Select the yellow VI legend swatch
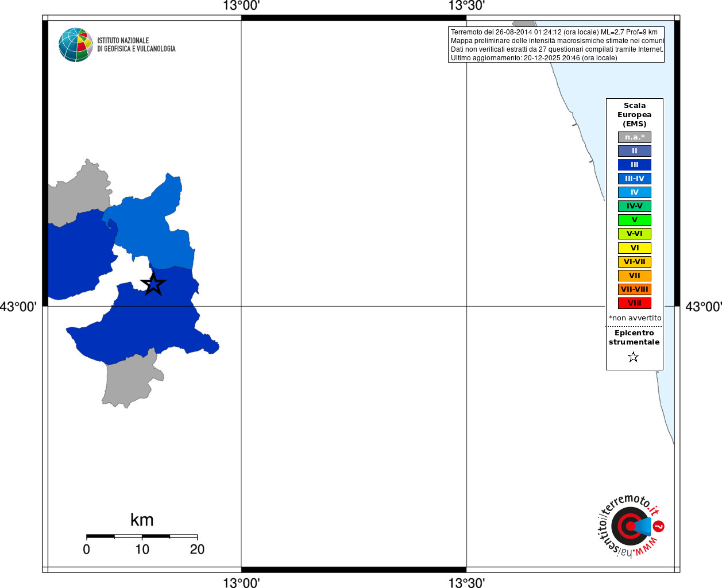The width and height of the screenshot is (722, 588). (x=635, y=248)
